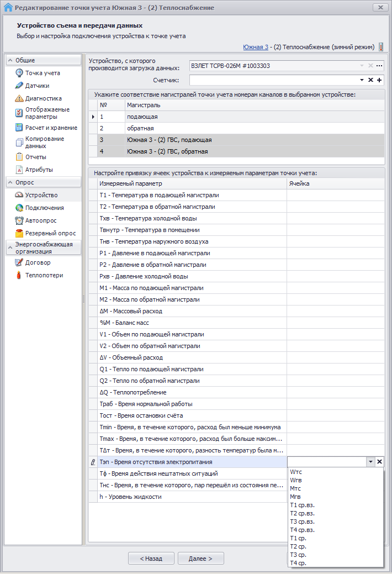The image size is (392, 574).
Task: Click the Ячейка column header
Action: click(336, 183)
